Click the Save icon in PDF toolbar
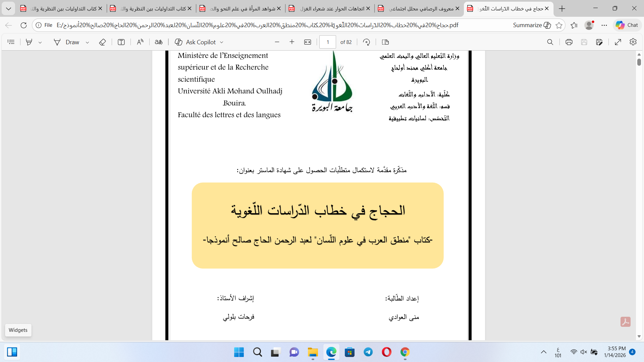 (x=584, y=42)
